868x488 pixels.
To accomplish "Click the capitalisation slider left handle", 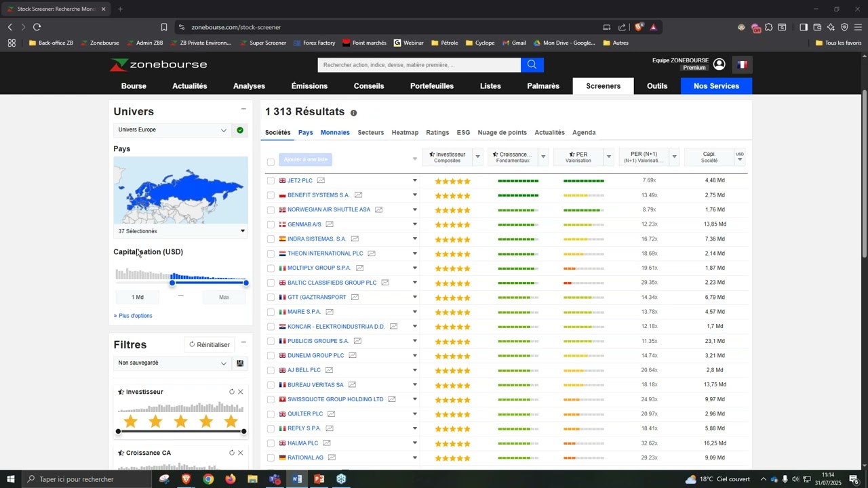I will coord(172,283).
